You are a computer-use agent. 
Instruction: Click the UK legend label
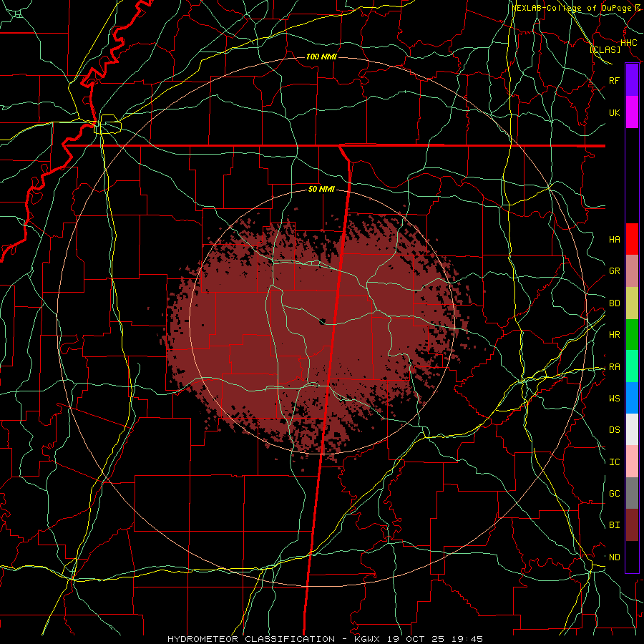click(x=614, y=112)
